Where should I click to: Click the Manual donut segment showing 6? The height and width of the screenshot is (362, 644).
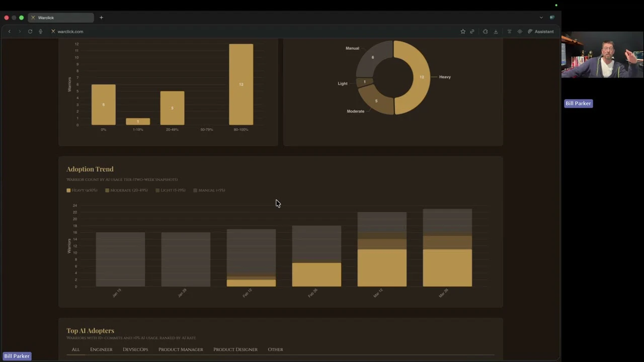click(x=373, y=57)
